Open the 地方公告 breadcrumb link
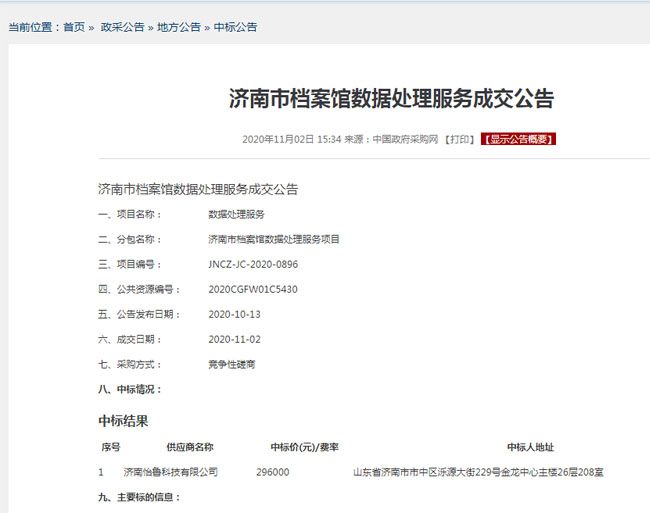 (x=179, y=27)
